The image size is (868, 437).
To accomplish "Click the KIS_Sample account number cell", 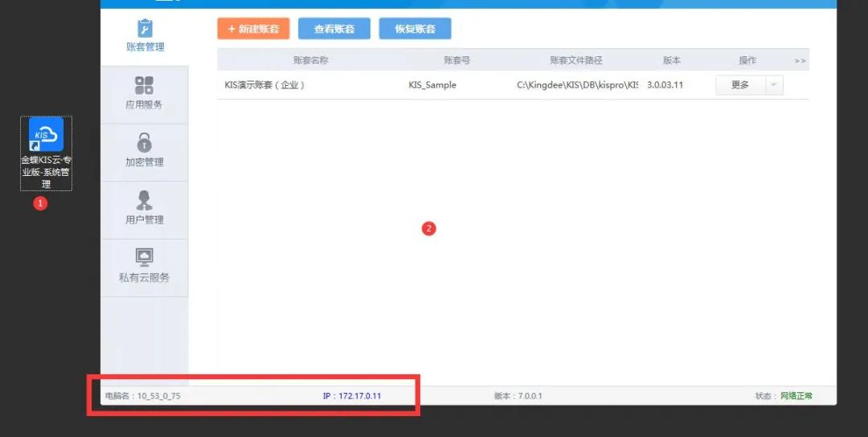I will (432, 85).
